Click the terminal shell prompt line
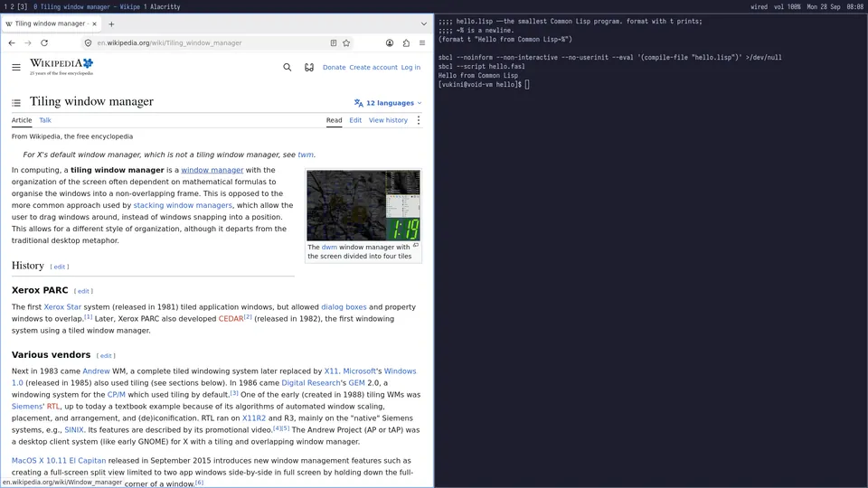This screenshot has height=488, width=868. (483, 85)
